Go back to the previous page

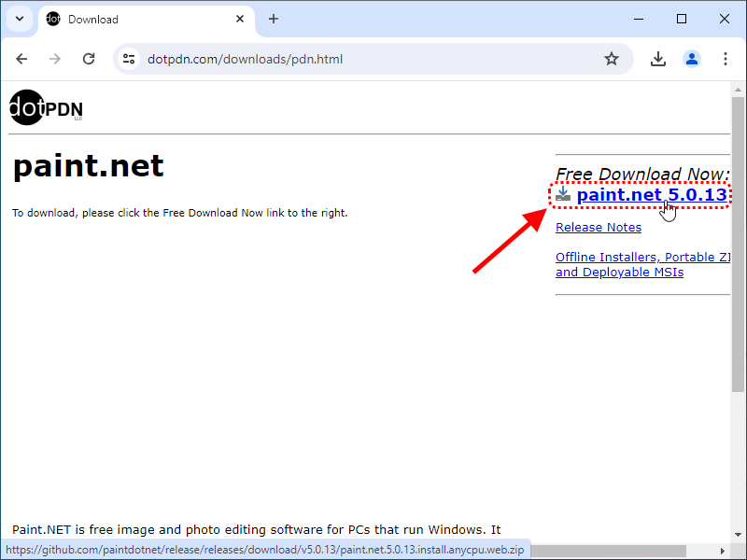[x=21, y=59]
